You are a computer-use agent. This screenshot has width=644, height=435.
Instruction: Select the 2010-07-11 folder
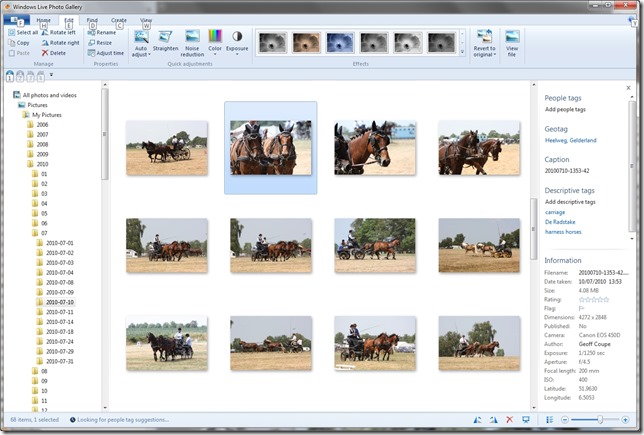(60, 312)
